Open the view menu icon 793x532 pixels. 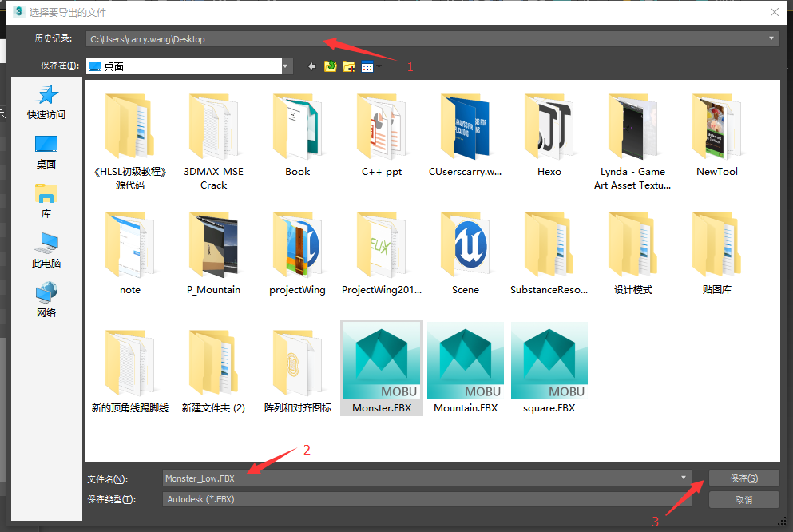(367, 67)
